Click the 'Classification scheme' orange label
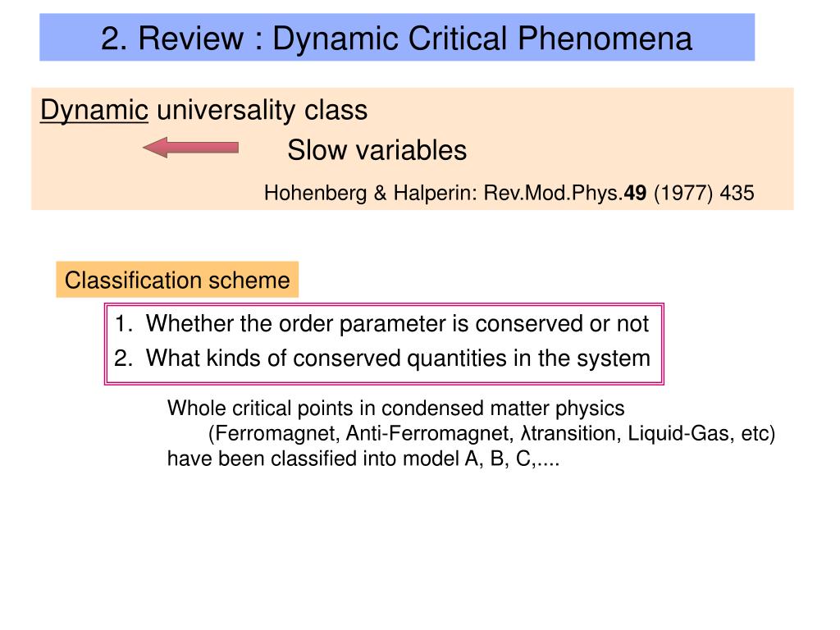The width and height of the screenshot is (840, 630). click(x=177, y=280)
